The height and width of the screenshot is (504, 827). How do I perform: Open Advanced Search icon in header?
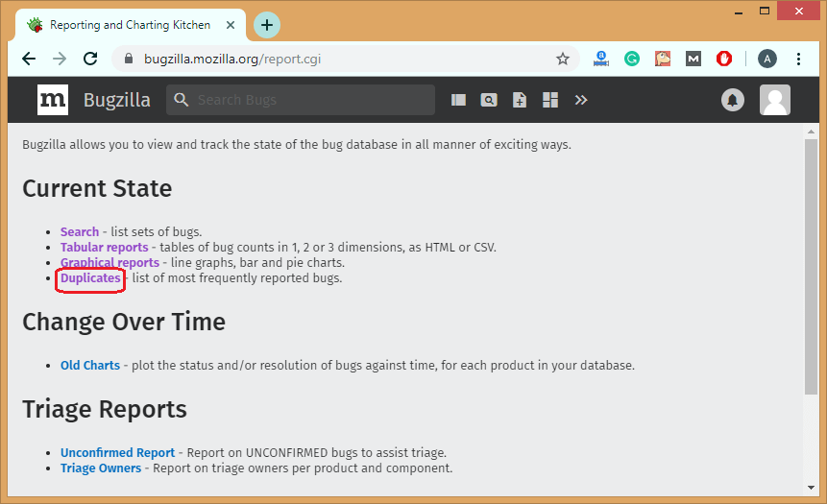click(x=489, y=100)
